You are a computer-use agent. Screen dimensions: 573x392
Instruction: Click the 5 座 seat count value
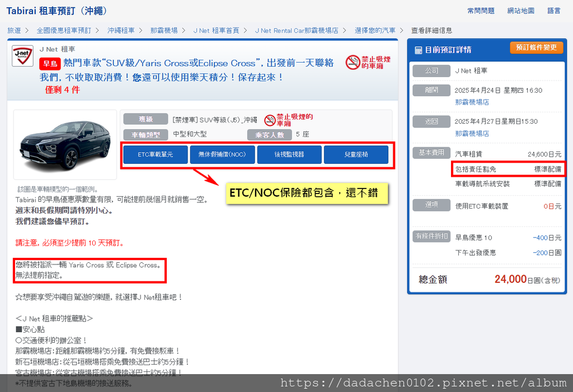tap(303, 134)
